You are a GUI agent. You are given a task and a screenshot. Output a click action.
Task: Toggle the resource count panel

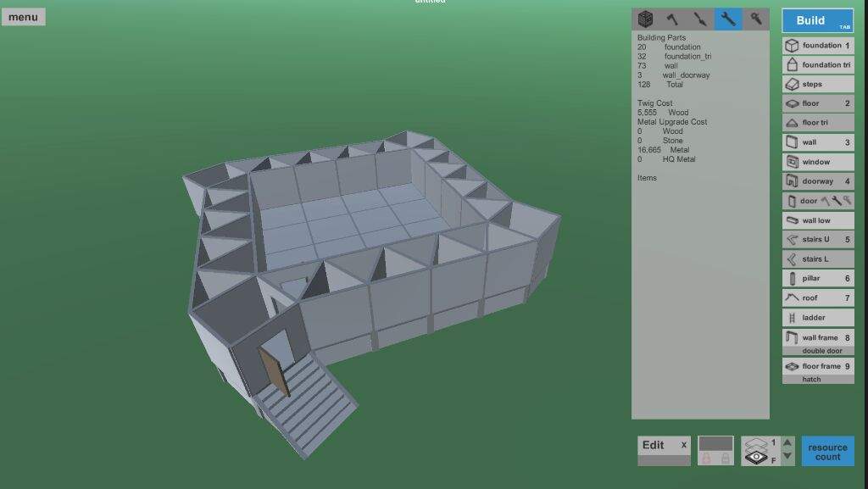click(x=827, y=452)
